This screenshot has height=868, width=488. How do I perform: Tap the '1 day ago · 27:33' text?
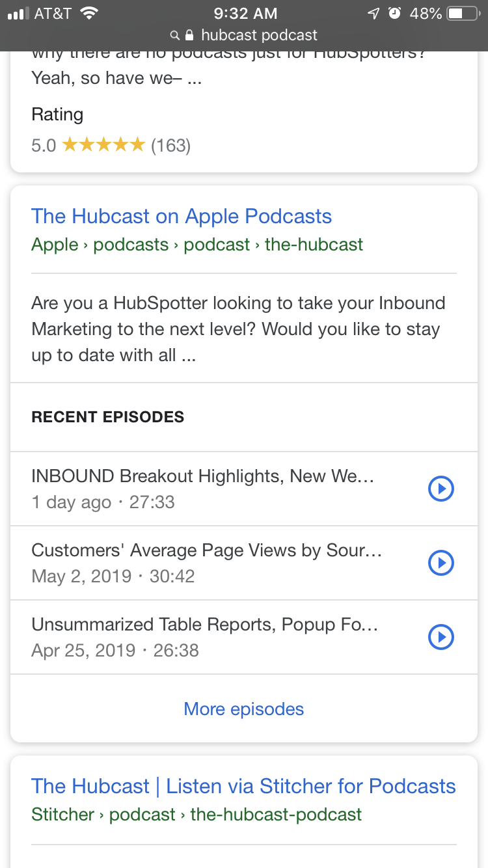coord(103,502)
